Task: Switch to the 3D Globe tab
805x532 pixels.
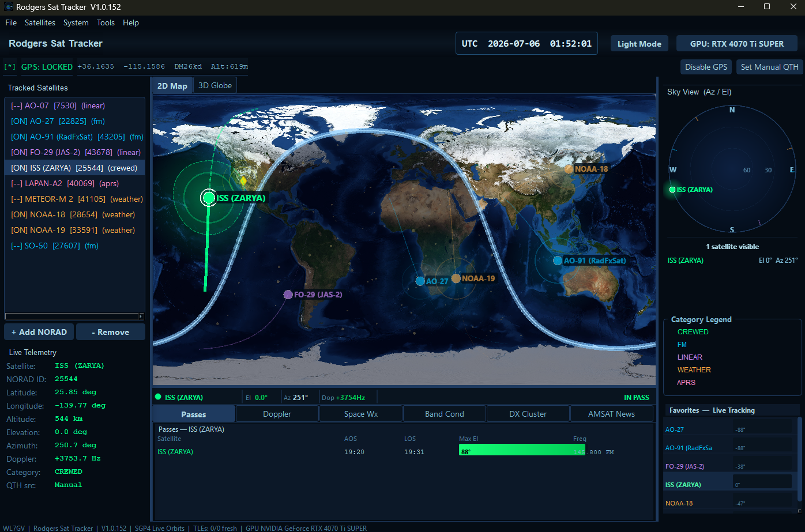Action: coord(215,85)
